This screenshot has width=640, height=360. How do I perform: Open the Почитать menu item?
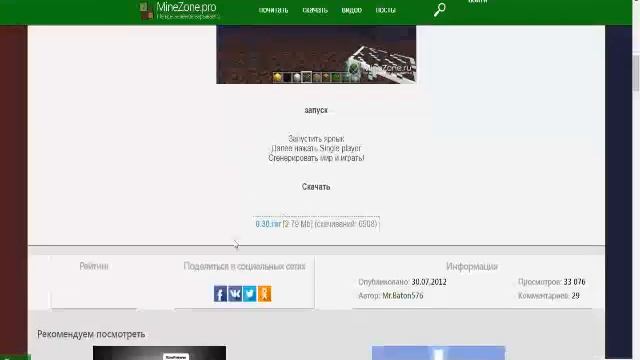tap(273, 10)
